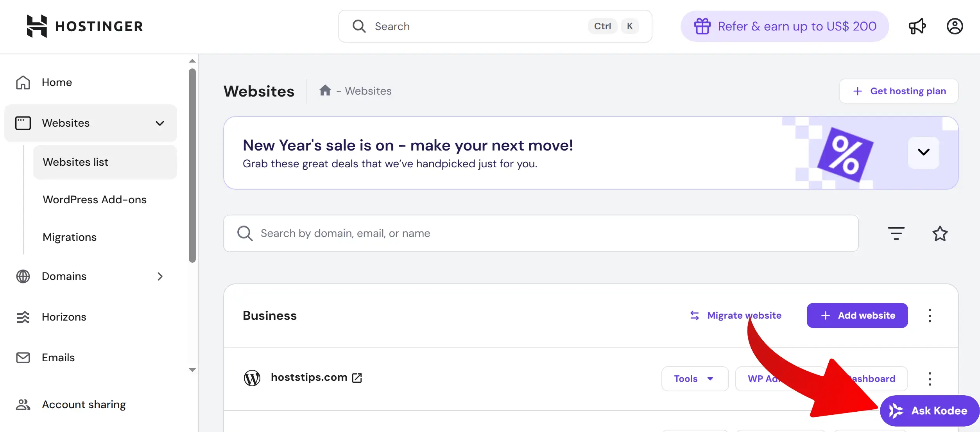Toggle the favorites star icon
This screenshot has width=980, height=432.
point(940,233)
